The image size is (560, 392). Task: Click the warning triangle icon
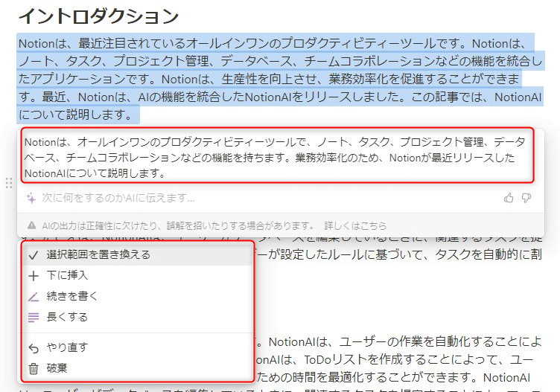tap(32, 225)
